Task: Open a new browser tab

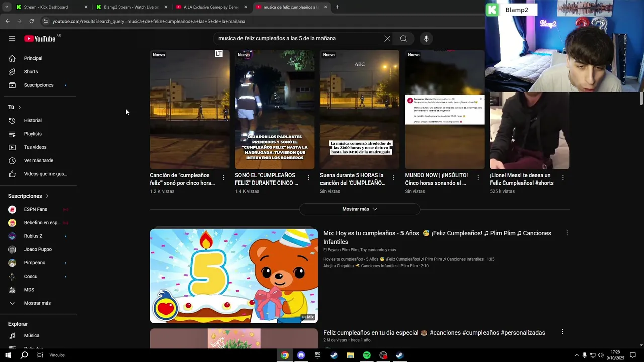Action: tap(337, 7)
